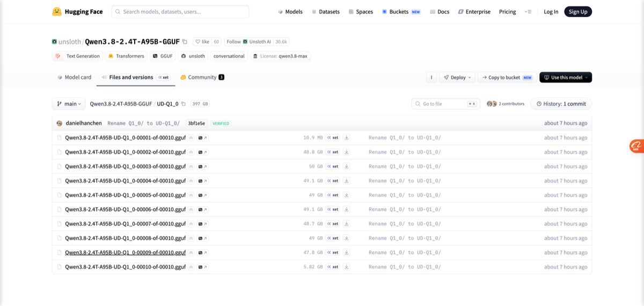Viewport: 644px width, 306px height.
Task: Download file 00004-of-00010.gguf
Action: pyautogui.click(x=347, y=181)
